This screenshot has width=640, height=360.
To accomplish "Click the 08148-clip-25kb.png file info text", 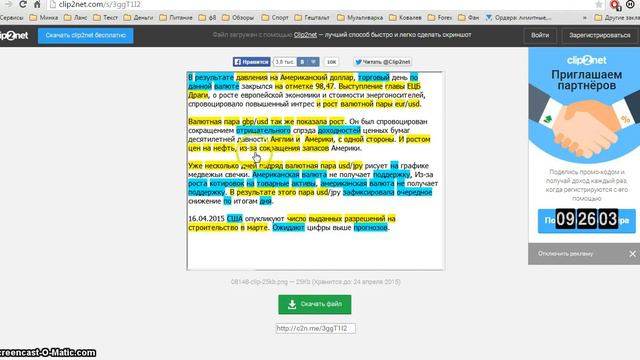I will pos(316,282).
